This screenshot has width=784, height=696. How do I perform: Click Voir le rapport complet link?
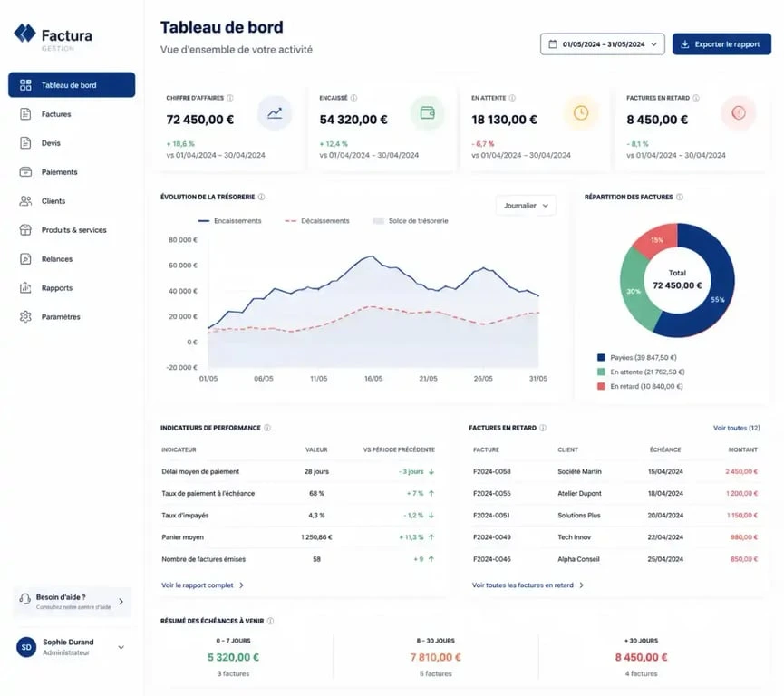click(x=202, y=585)
